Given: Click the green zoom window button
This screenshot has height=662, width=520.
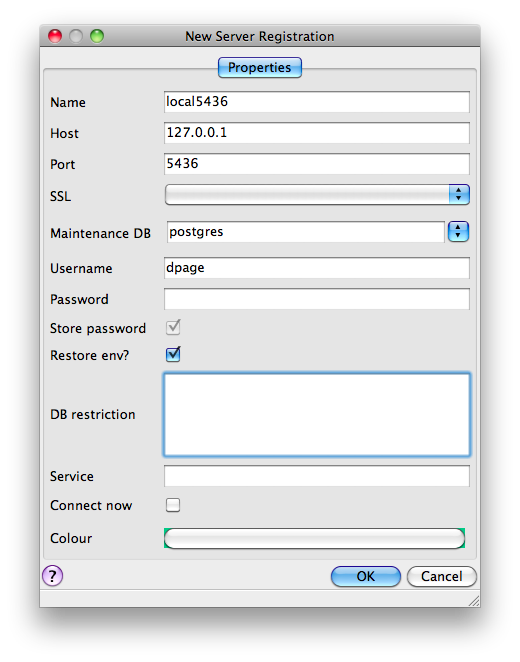Looking at the screenshot, I should tap(97, 36).
